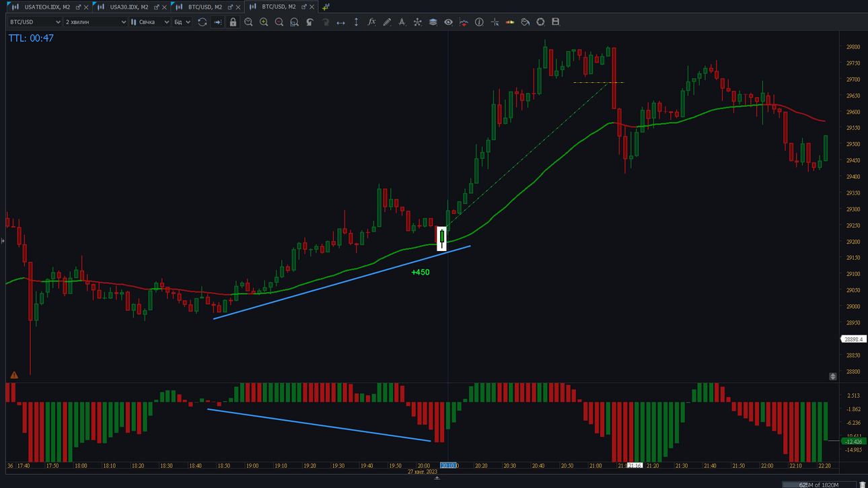Toggle the price line marker icon
868x488 pixels.
tap(464, 22)
